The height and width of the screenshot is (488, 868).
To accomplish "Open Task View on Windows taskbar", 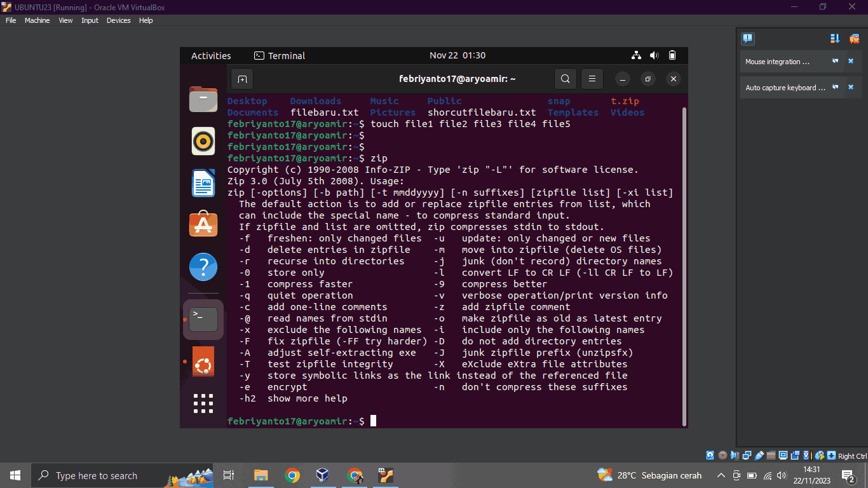I will pos(229,475).
